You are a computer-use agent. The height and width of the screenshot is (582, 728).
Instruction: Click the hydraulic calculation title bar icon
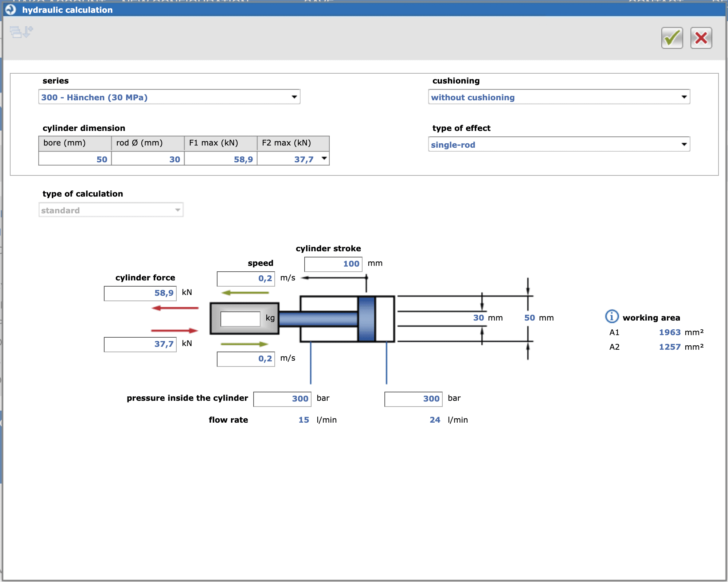[x=11, y=9]
